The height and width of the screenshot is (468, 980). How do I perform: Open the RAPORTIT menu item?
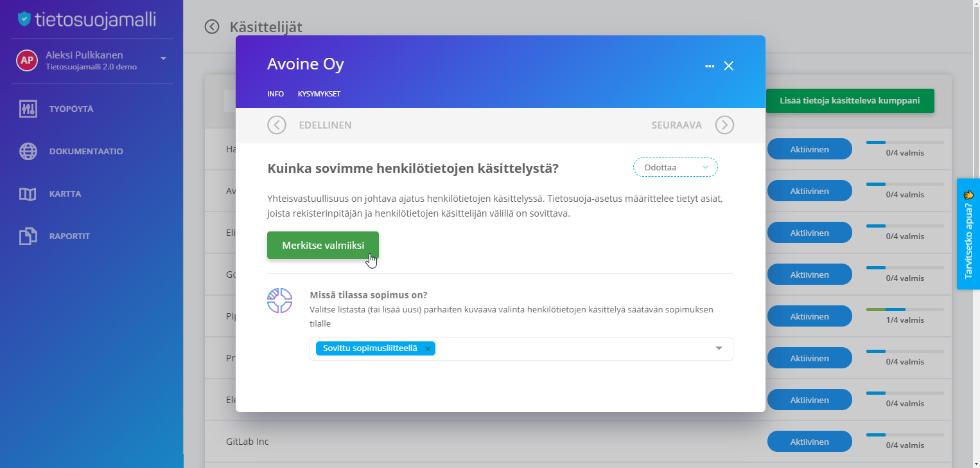pyautogui.click(x=69, y=237)
